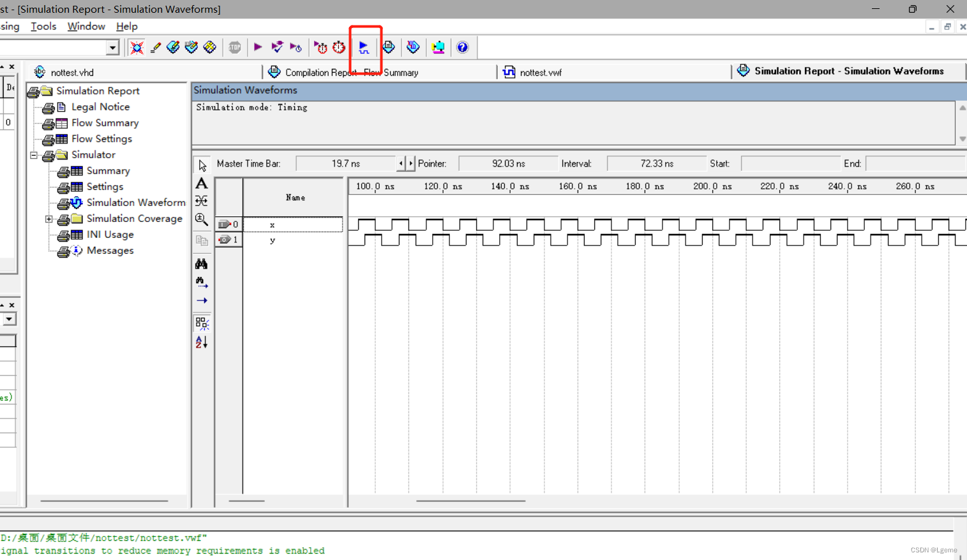Open the Compilation Report toolbar icon
The height and width of the screenshot is (560, 967).
[x=389, y=47]
